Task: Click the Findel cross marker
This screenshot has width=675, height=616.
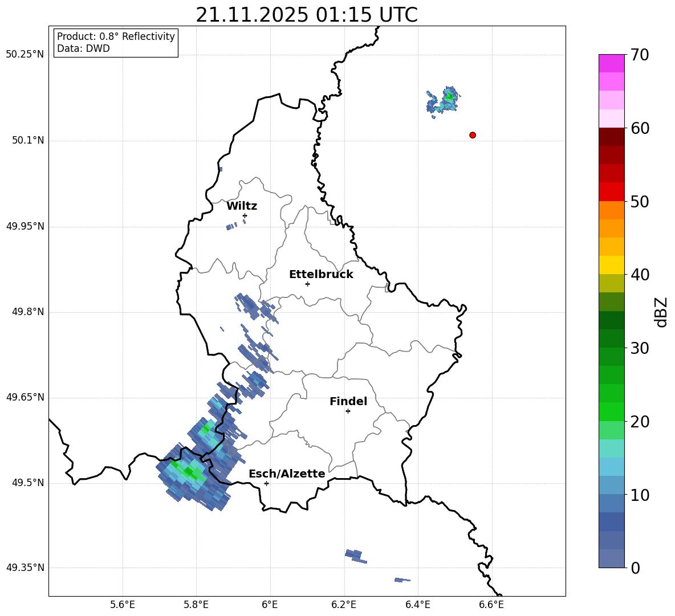Action: 348,411
